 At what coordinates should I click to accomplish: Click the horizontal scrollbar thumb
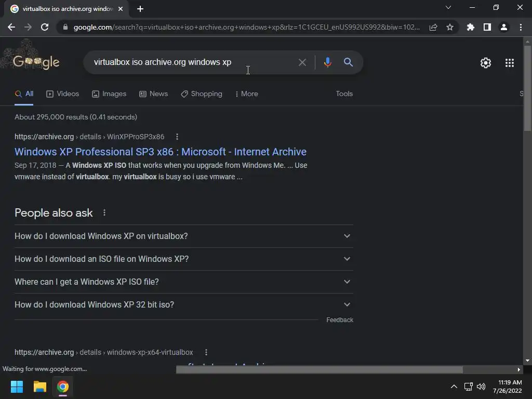pos(320,369)
